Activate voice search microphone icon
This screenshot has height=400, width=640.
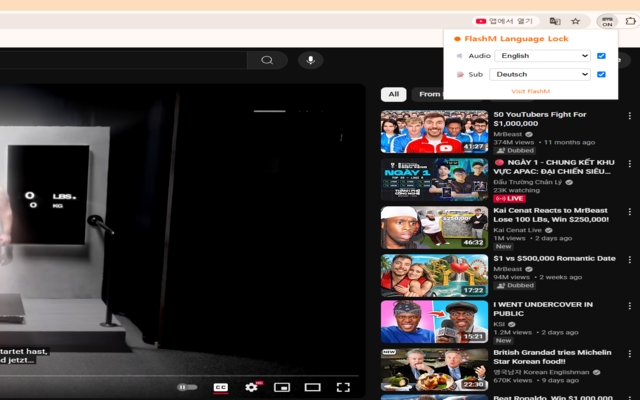pos(311,60)
